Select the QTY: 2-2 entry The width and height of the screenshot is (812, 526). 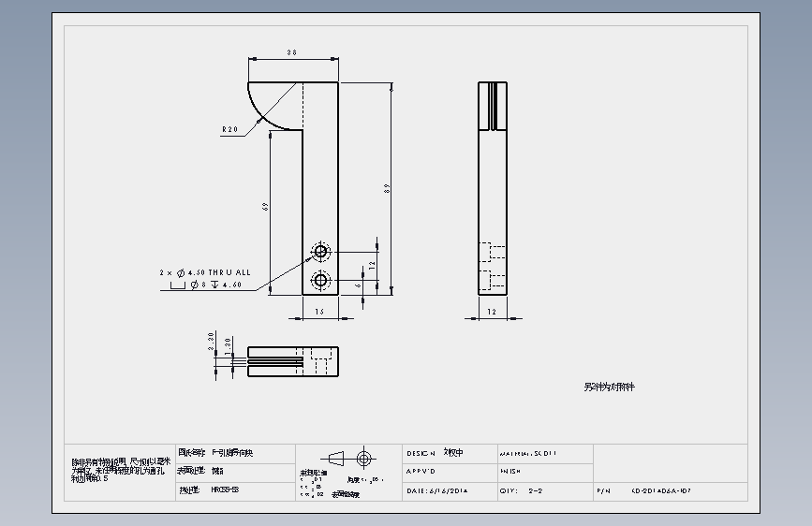(521, 490)
